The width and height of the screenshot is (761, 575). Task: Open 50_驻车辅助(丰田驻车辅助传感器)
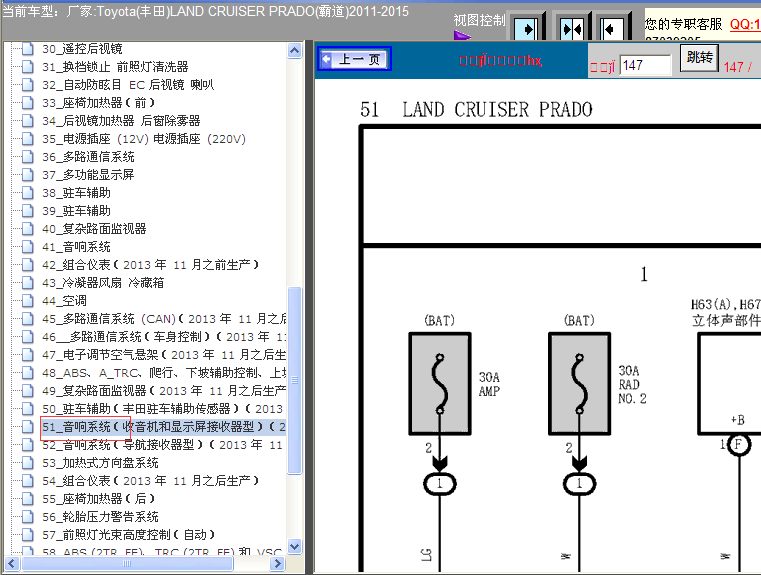(x=163, y=409)
